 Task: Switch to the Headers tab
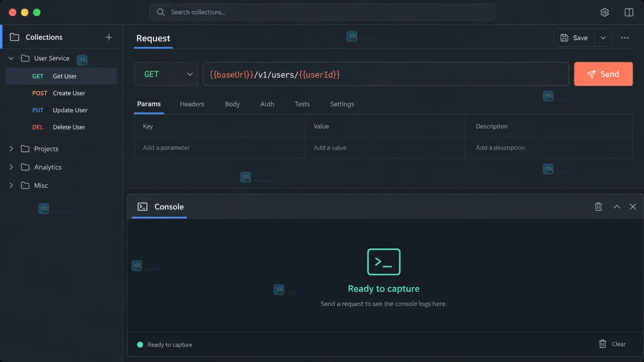pyautogui.click(x=192, y=104)
